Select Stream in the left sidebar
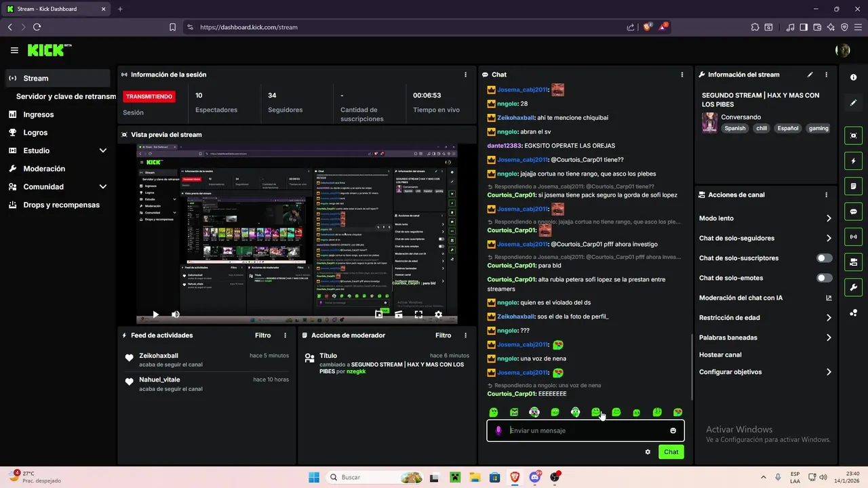The image size is (868, 488). click(58, 78)
